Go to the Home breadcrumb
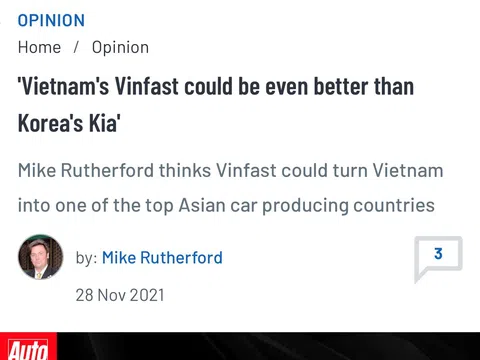This screenshot has width=480, height=360. pos(39,47)
